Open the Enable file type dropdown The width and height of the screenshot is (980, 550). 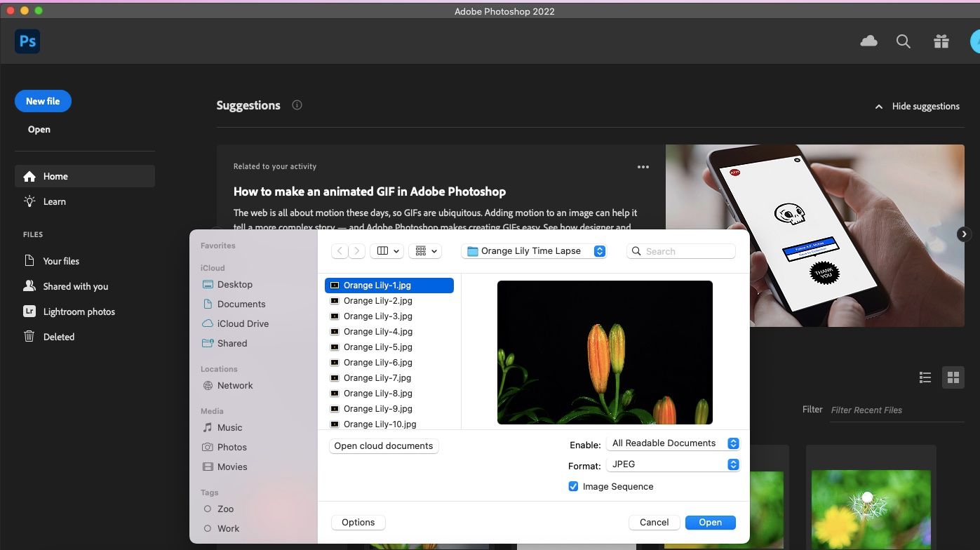tap(673, 443)
